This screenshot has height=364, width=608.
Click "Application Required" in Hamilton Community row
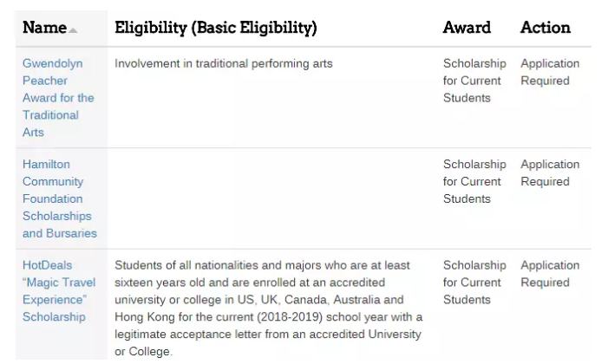click(550, 172)
